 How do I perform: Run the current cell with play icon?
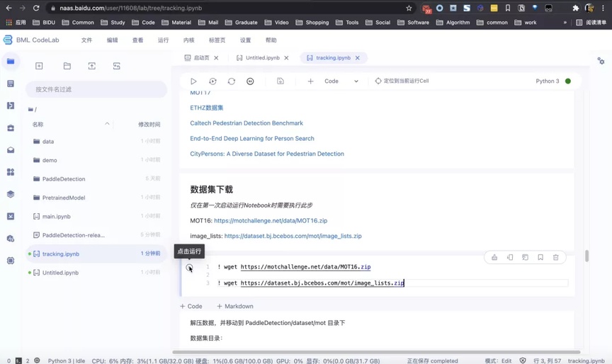point(193,81)
